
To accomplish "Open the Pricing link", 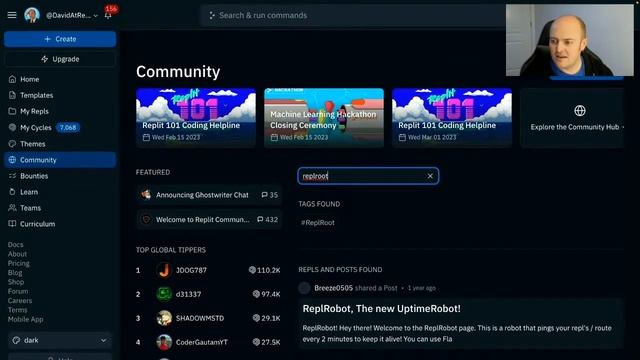I will (18, 263).
